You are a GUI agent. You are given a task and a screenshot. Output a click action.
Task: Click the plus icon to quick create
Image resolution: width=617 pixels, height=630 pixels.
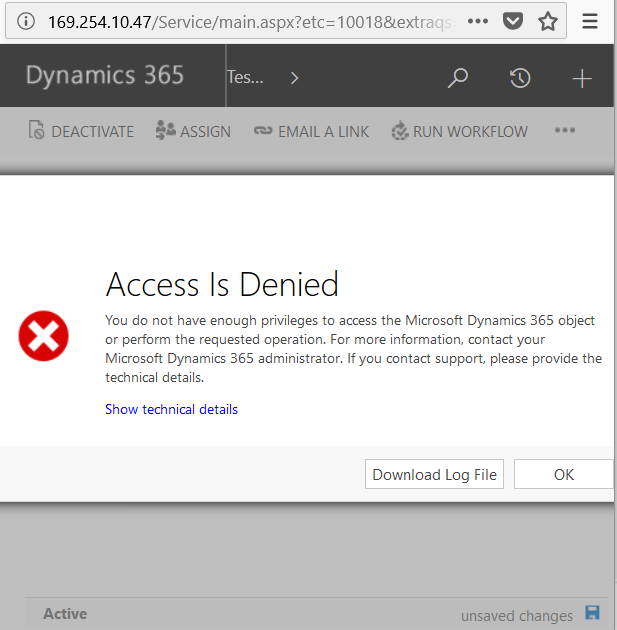582,78
